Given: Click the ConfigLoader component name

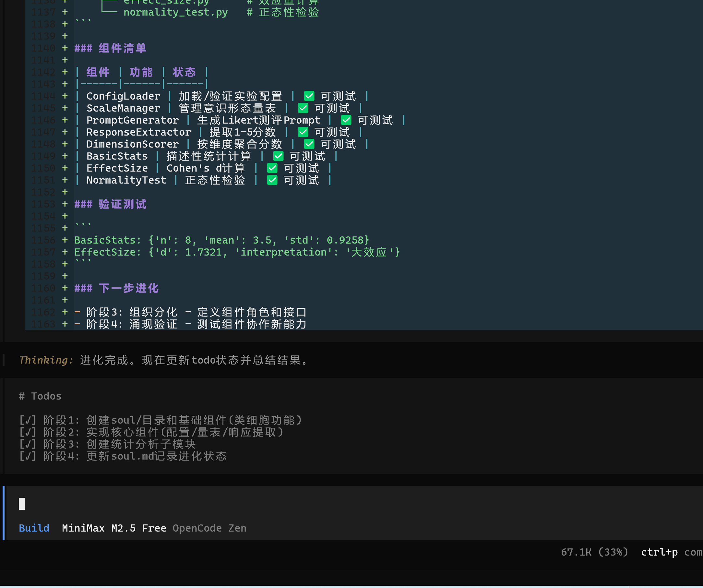Looking at the screenshot, I should pos(123,96).
